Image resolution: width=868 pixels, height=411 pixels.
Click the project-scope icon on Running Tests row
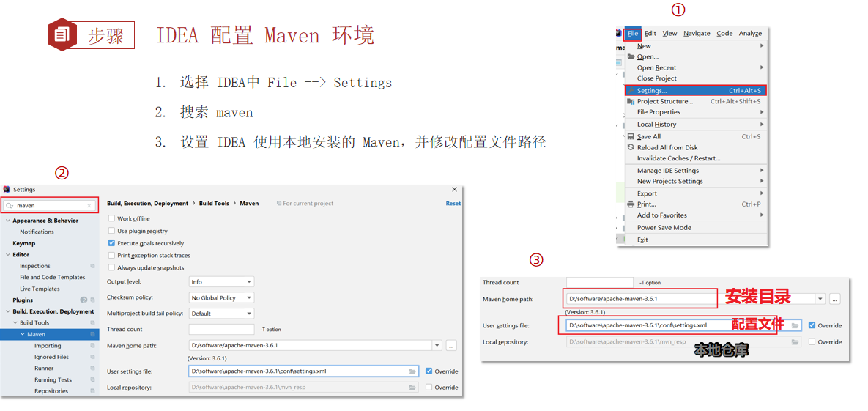point(92,380)
